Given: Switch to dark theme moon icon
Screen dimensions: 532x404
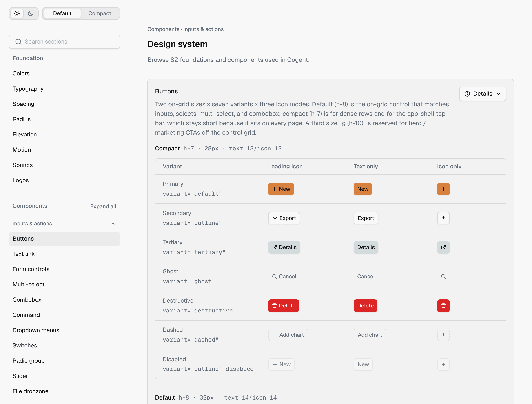Looking at the screenshot, I should [x=31, y=13].
